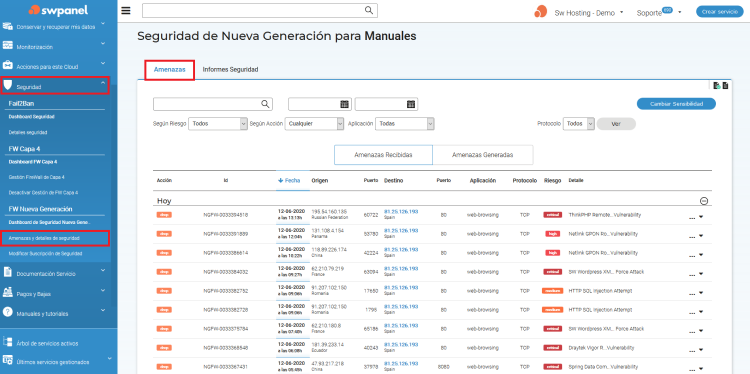Open the Protocolo dropdown
The image size is (750, 374).
[579, 123]
